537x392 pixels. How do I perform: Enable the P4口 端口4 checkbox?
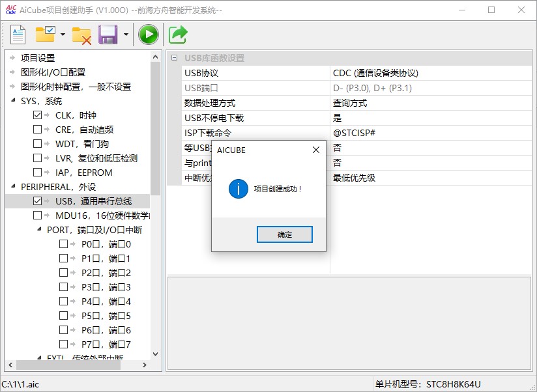click(63, 301)
